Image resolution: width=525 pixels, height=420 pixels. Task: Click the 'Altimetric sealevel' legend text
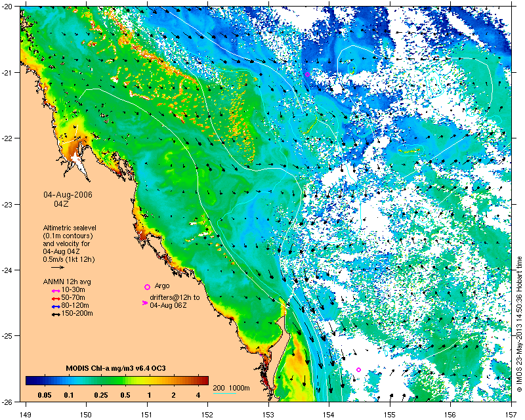click(70, 228)
